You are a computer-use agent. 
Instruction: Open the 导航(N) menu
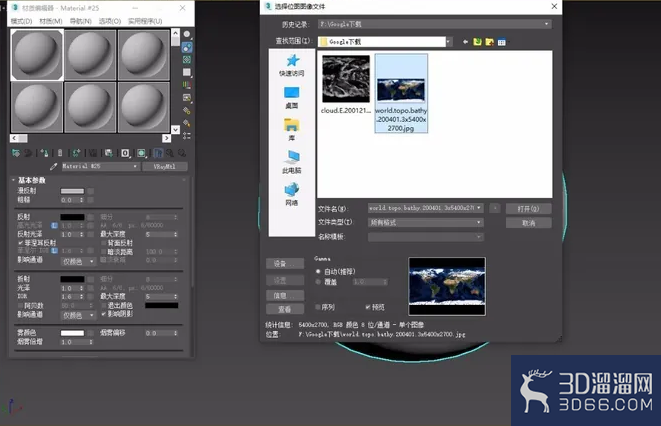point(81,21)
